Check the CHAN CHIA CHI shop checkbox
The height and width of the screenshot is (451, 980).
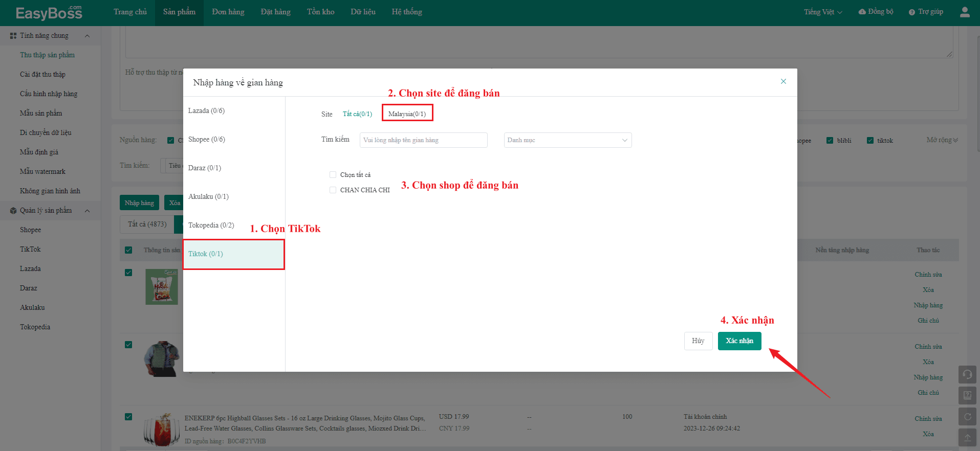[333, 190]
